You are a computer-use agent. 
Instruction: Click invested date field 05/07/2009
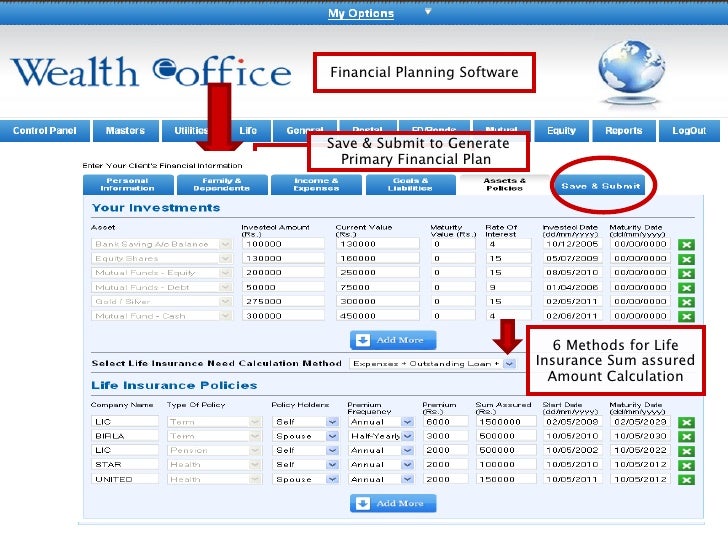pos(572,259)
